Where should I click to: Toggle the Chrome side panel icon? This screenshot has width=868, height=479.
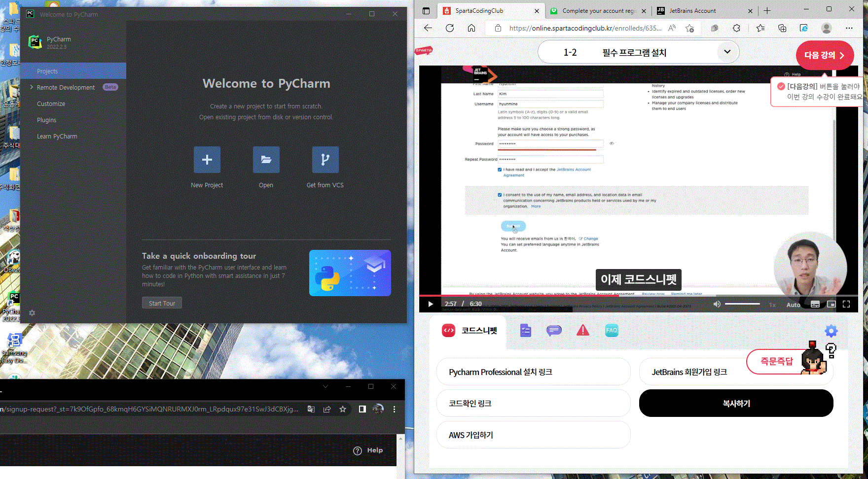coord(362,409)
